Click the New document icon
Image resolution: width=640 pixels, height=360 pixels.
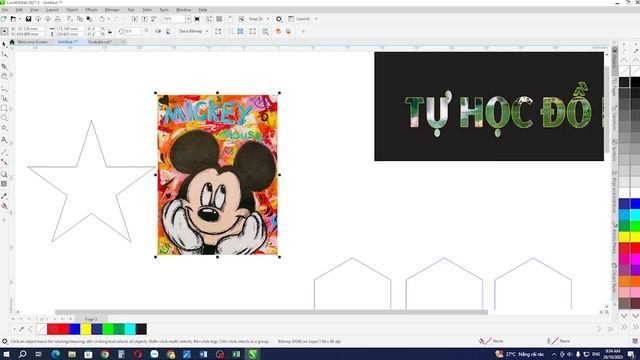coord(4,19)
